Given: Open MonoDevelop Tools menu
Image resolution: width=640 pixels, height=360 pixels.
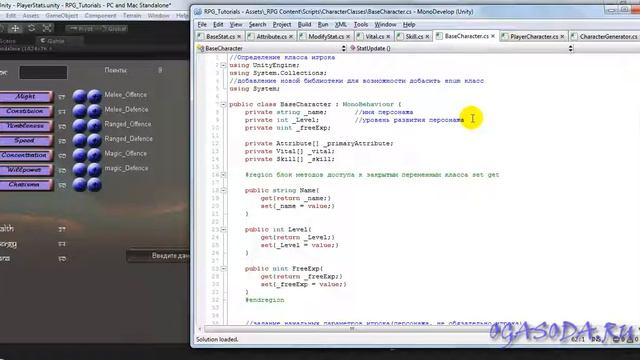Looking at the screenshot, I should [x=361, y=24].
